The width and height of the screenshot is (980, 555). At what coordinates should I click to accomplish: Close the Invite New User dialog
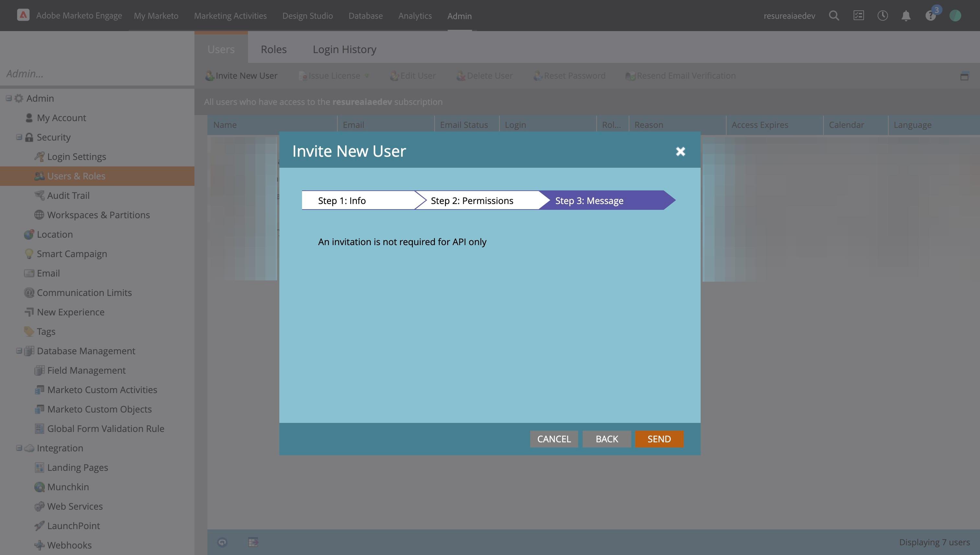click(680, 151)
